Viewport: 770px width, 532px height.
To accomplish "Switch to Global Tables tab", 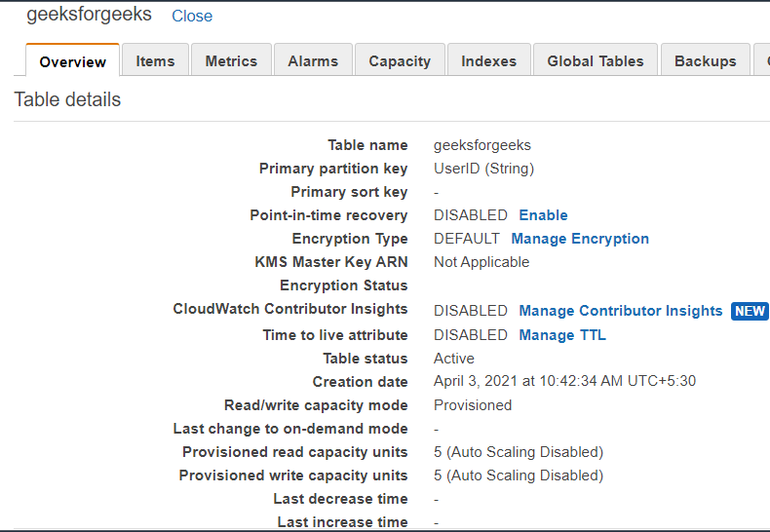I will (x=596, y=60).
